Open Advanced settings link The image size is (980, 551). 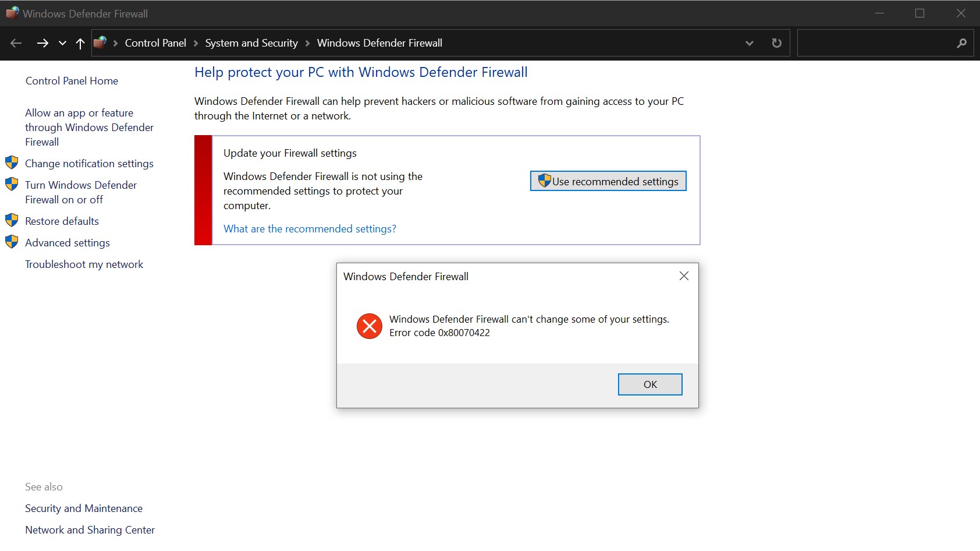pyautogui.click(x=68, y=243)
